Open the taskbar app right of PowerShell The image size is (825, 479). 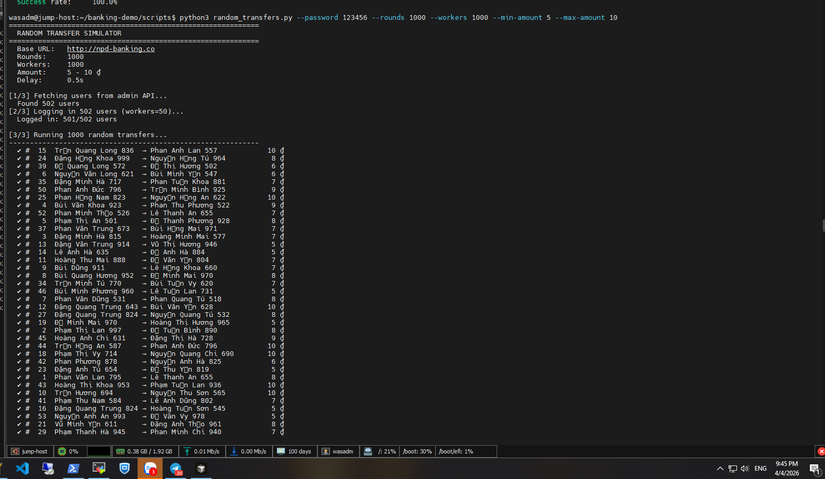pos(98,468)
